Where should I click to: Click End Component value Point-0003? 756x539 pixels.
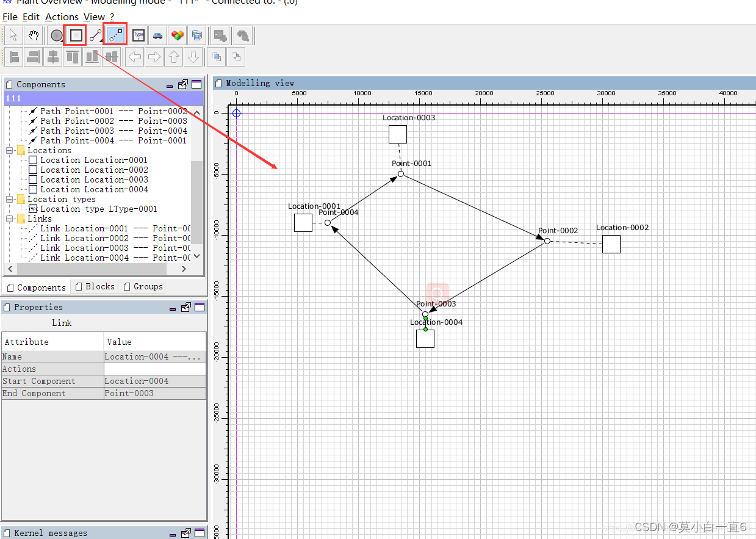click(x=155, y=393)
